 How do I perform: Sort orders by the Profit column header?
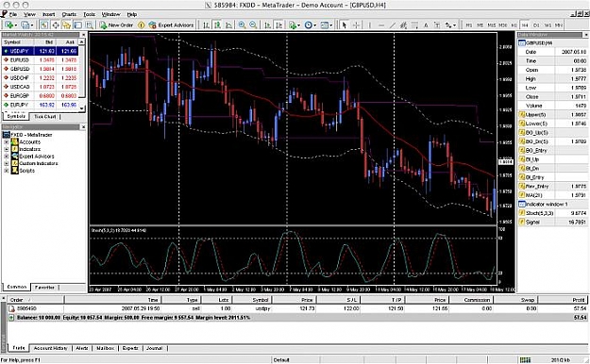(x=564, y=300)
